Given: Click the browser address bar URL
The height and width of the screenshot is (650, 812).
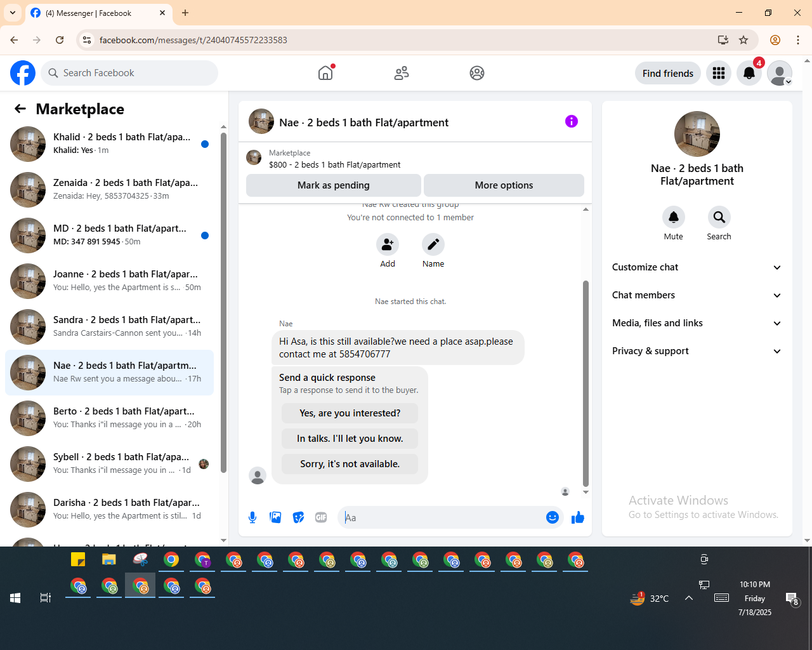Looking at the screenshot, I should click(x=193, y=40).
